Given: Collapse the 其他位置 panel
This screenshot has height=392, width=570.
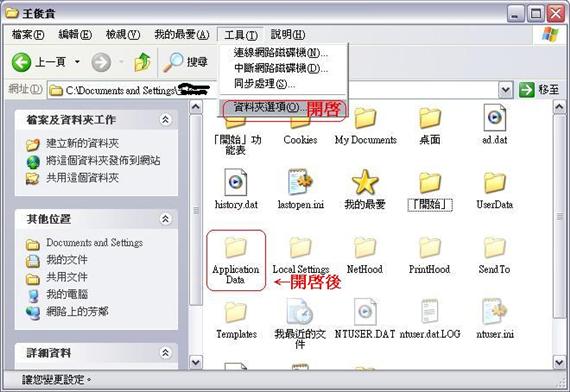Looking at the screenshot, I should pyautogui.click(x=165, y=219).
